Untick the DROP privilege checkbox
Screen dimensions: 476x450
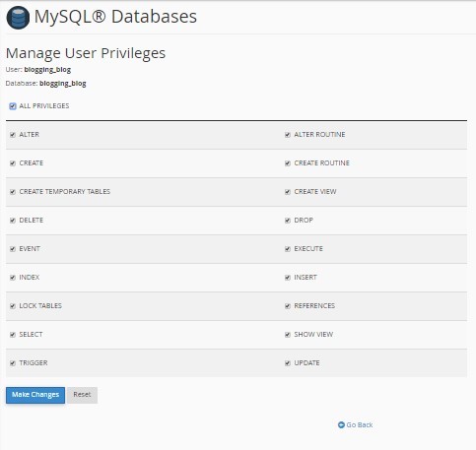pyautogui.click(x=288, y=221)
